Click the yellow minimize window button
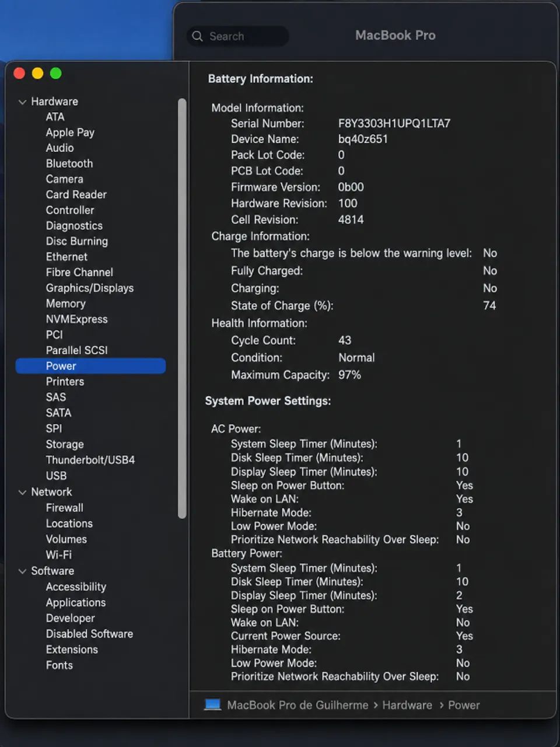The image size is (560, 747). point(37,74)
